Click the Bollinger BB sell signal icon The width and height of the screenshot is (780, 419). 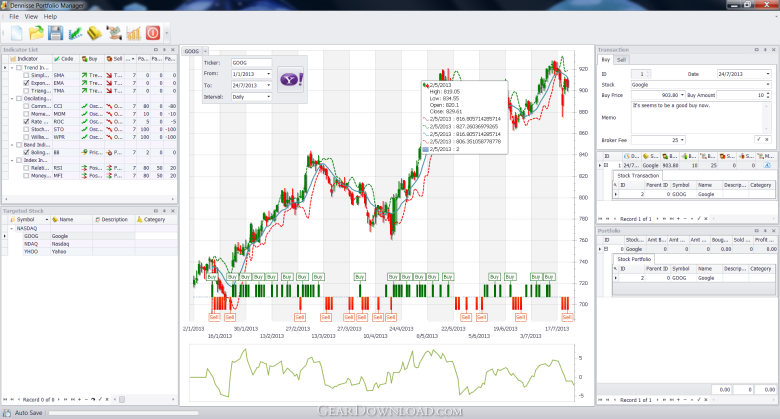click(109, 152)
